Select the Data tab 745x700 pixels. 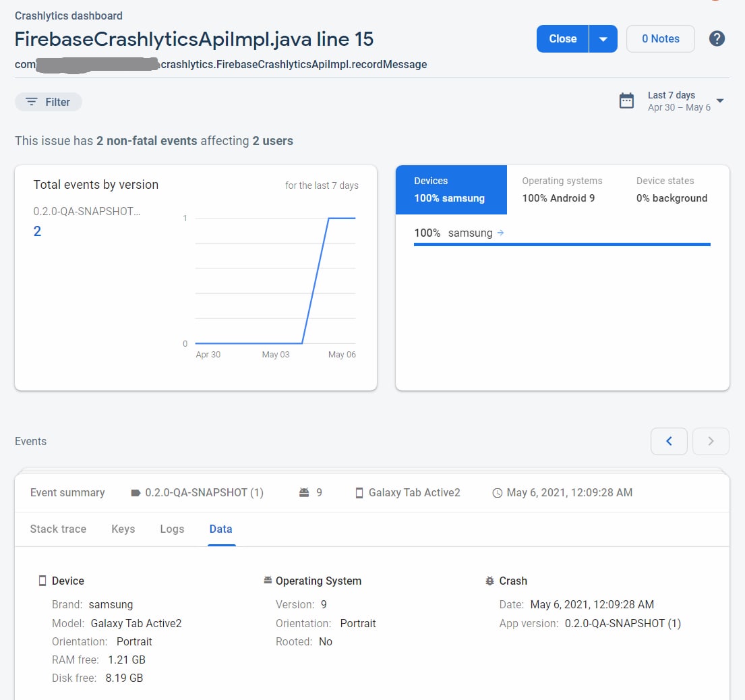coord(221,529)
